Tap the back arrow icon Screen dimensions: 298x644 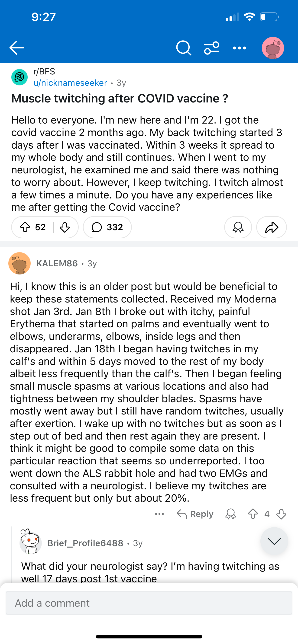17,48
